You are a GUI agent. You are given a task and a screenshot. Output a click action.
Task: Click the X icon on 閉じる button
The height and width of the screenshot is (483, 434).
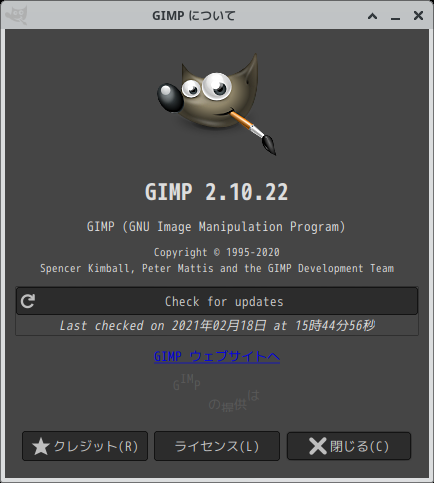coord(318,446)
